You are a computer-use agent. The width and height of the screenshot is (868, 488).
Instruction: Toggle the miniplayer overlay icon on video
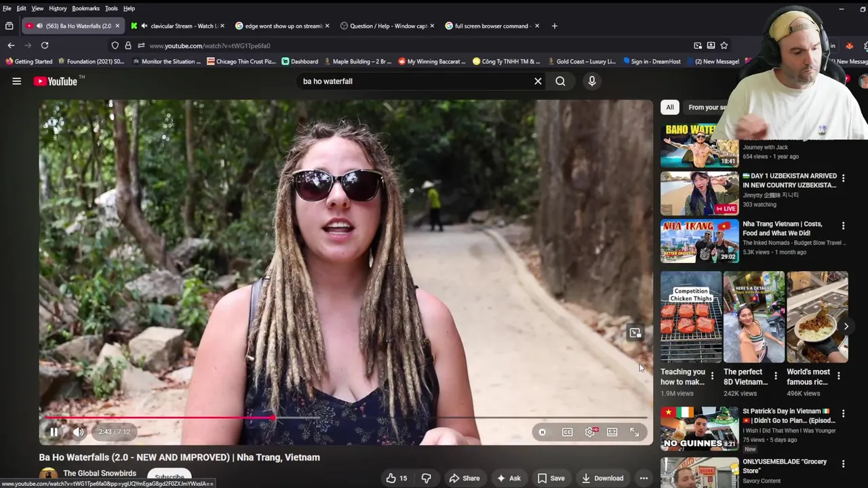(635, 333)
